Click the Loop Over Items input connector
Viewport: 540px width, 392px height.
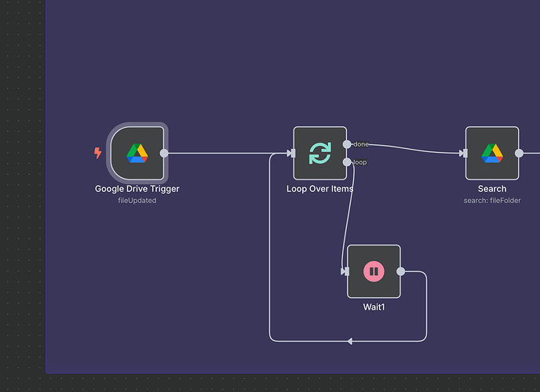pyautogui.click(x=291, y=154)
